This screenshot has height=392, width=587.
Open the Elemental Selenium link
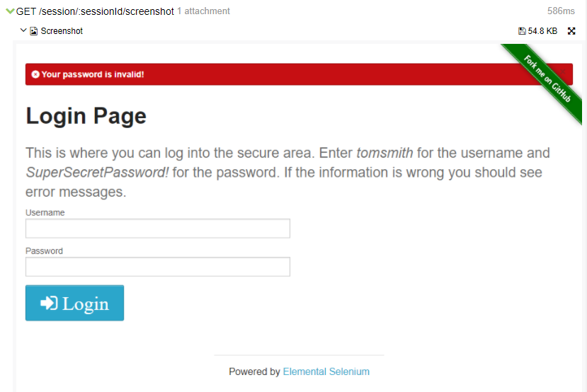pyautogui.click(x=326, y=371)
